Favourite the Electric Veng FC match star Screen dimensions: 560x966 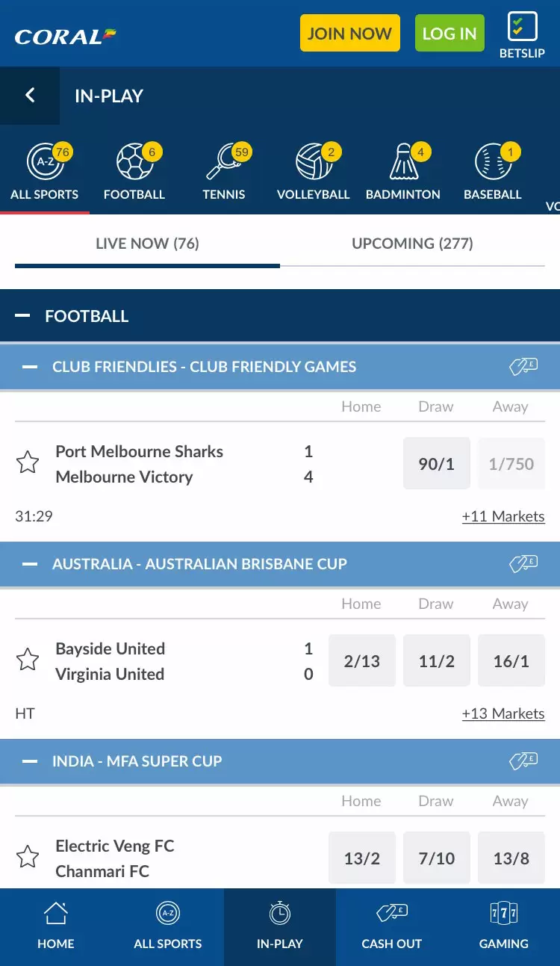(28, 858)
